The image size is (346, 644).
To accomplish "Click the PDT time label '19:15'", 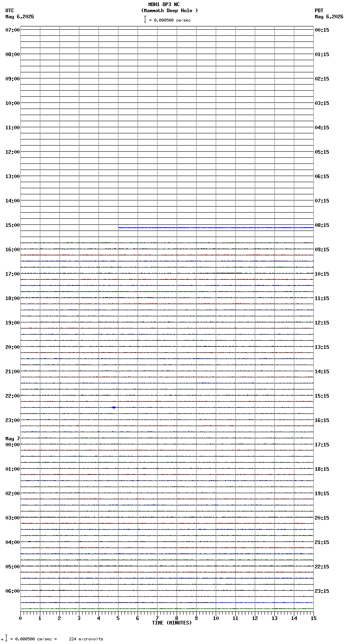I will [x=322, y=494].
